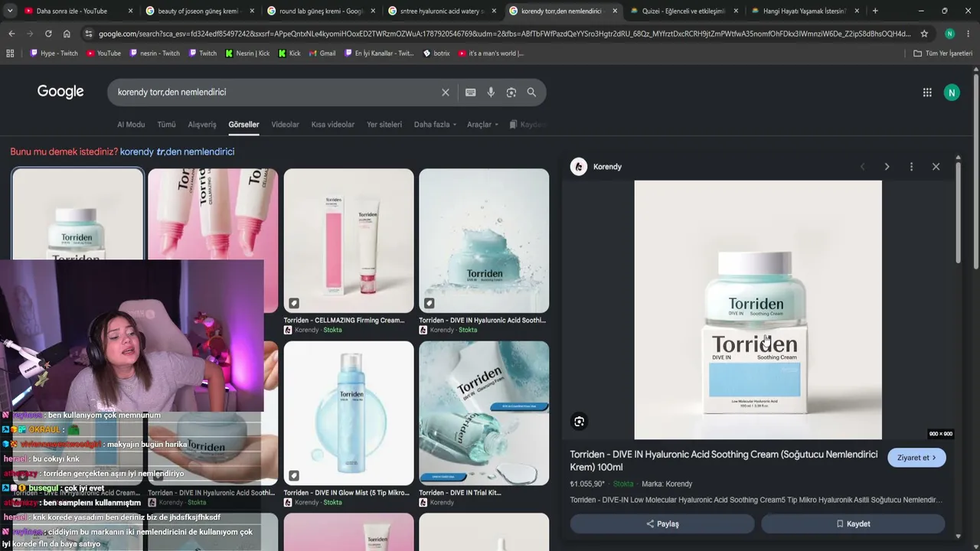Close the image preview panel
The height and width of the screenshot is (551, 980).
coord(936,167)
